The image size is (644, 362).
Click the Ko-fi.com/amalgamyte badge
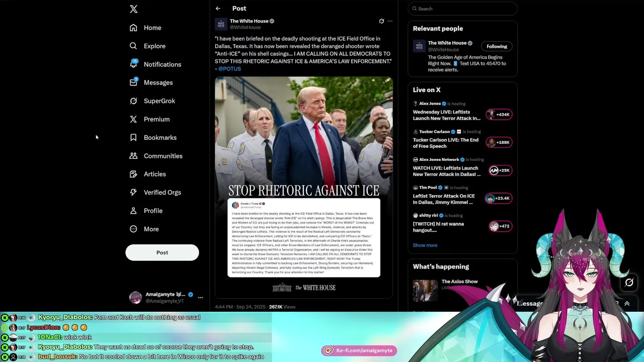click(359, 350)
